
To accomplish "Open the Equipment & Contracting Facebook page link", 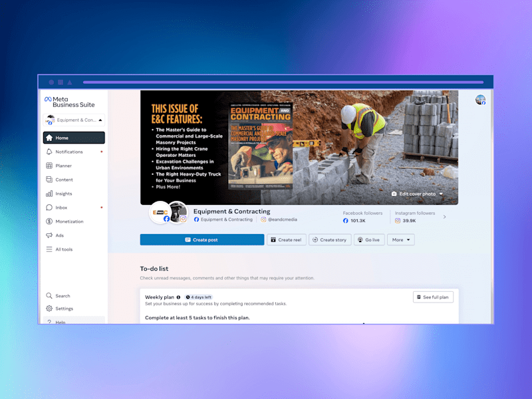I will (223, 219).
